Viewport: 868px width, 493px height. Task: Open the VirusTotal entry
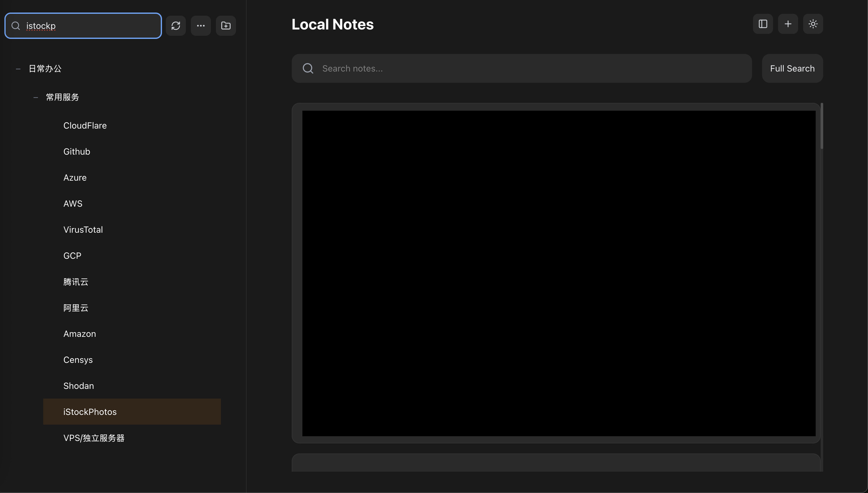[83, 230]
